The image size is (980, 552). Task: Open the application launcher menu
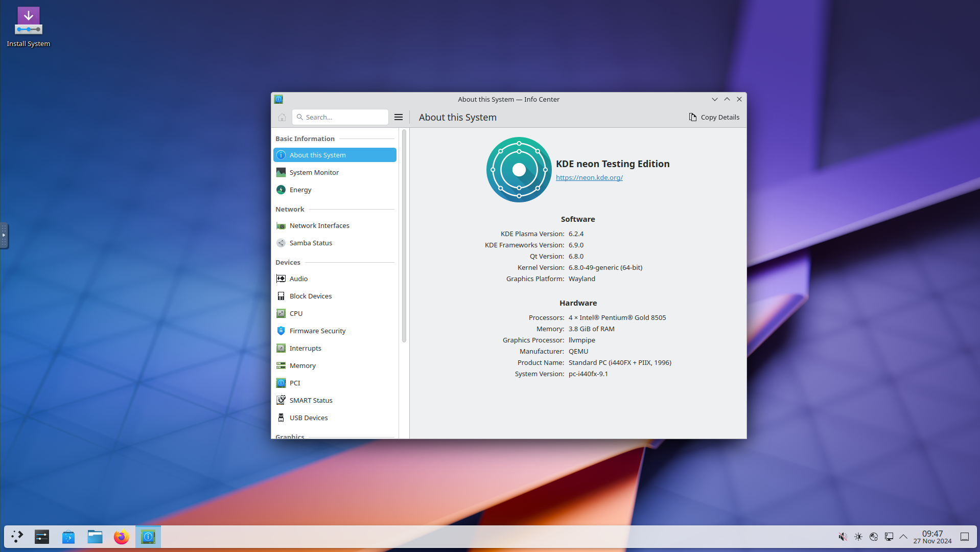pos(17,537)
